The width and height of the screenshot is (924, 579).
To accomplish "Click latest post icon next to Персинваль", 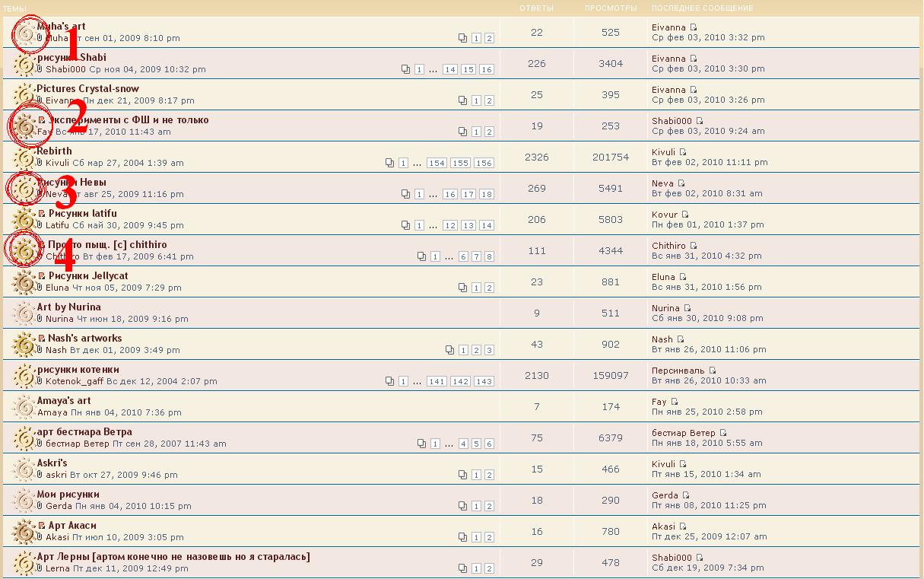I will 713,371.
